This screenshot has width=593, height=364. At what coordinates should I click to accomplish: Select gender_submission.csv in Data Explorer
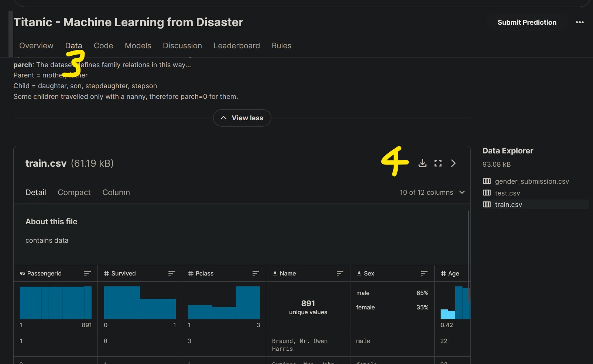[x=532, y=181]
